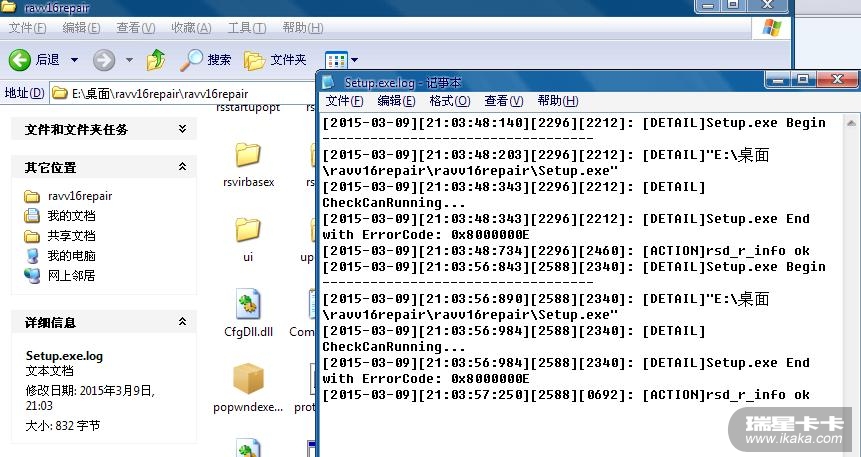Select the CfgDll.dll file icon
Screen dimensions: 861x457
(248, 304)
